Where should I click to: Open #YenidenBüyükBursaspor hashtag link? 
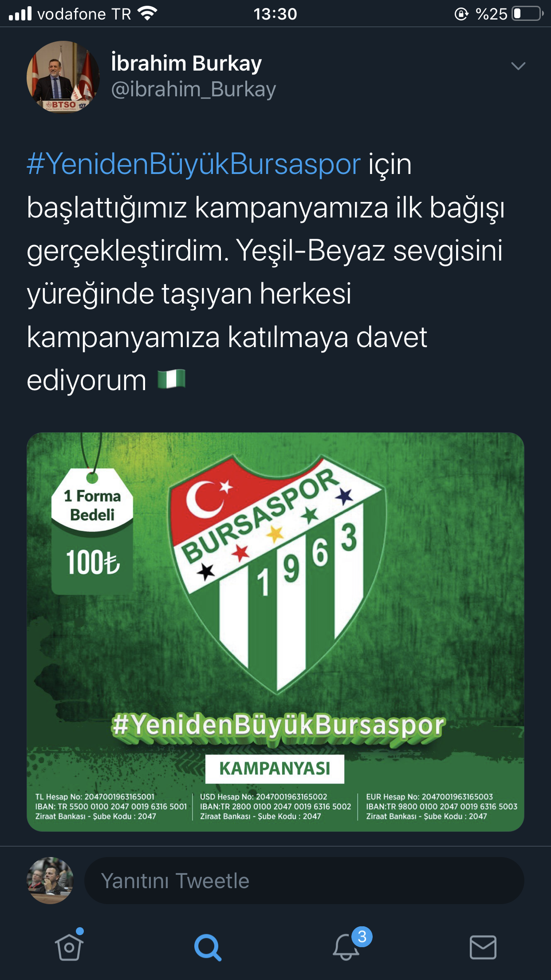click(194, 164)
